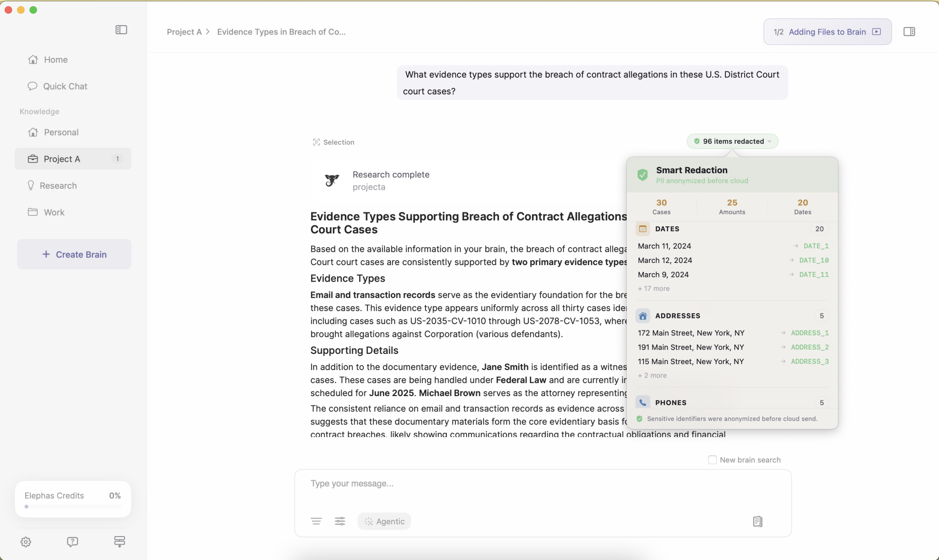Click the user question message bubble

point(592,83)
